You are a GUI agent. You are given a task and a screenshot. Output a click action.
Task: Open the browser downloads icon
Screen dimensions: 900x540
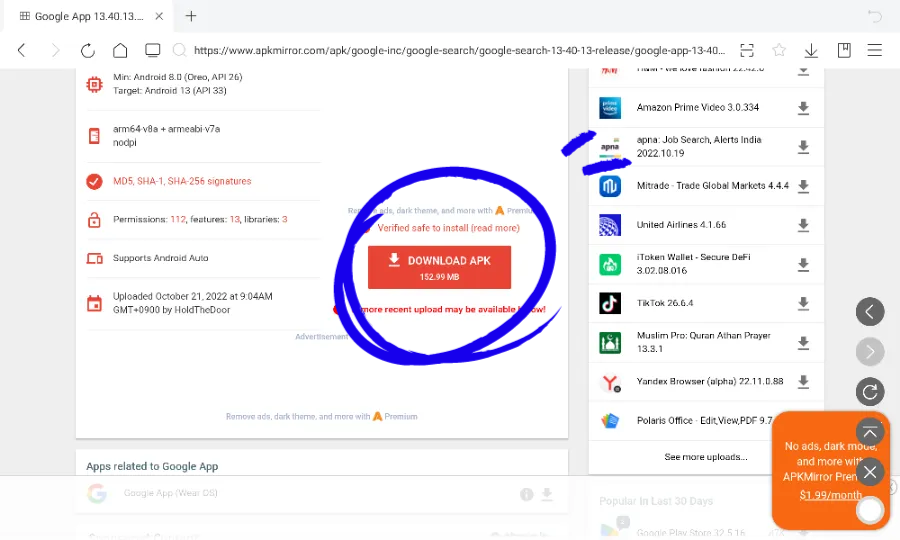point(811,50)
